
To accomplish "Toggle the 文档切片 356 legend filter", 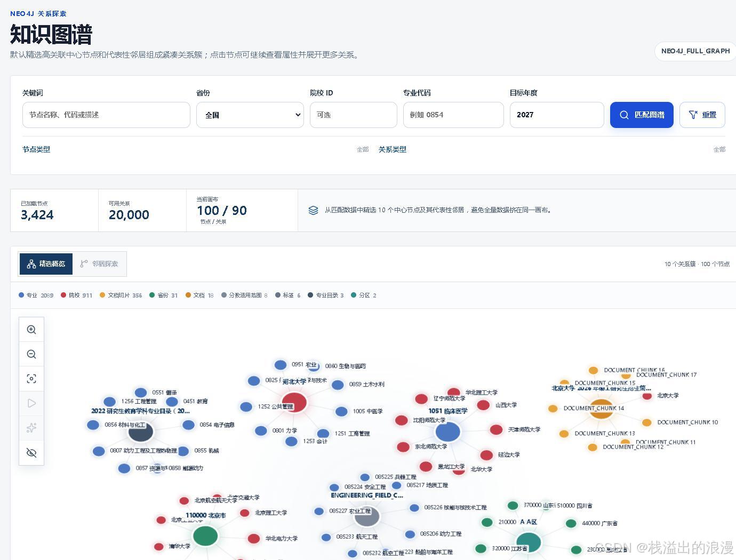I will click(x=121, y=295).
